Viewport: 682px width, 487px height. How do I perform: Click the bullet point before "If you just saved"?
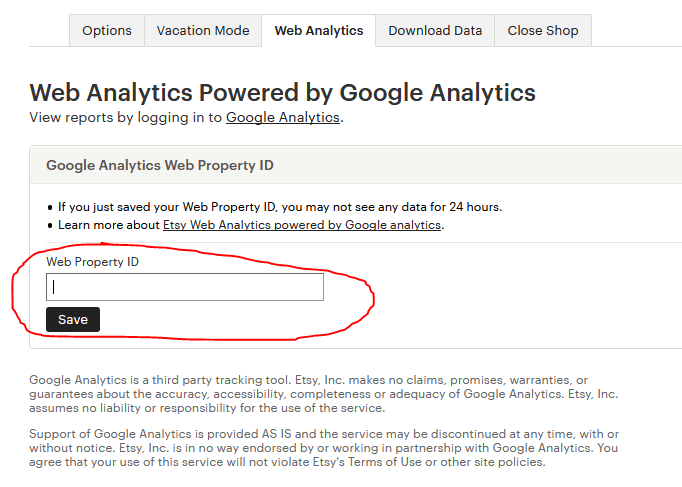(50, 207)
